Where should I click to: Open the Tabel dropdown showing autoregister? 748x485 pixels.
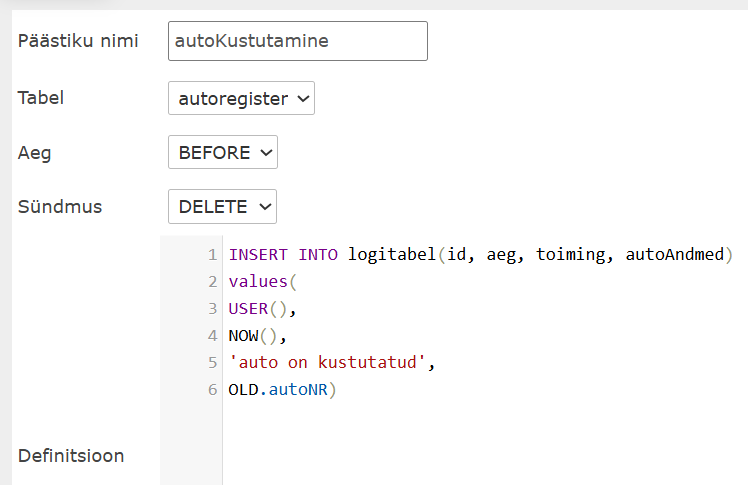coord(241,99)
